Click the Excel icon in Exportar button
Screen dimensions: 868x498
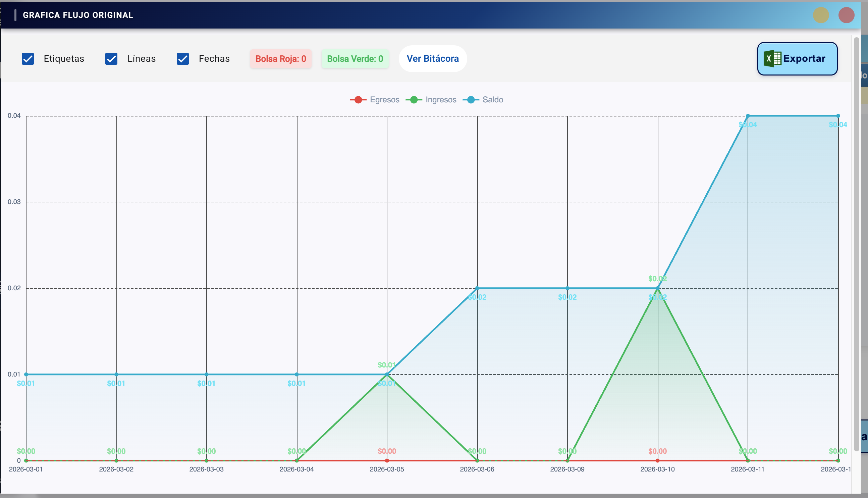click(772, 58)
